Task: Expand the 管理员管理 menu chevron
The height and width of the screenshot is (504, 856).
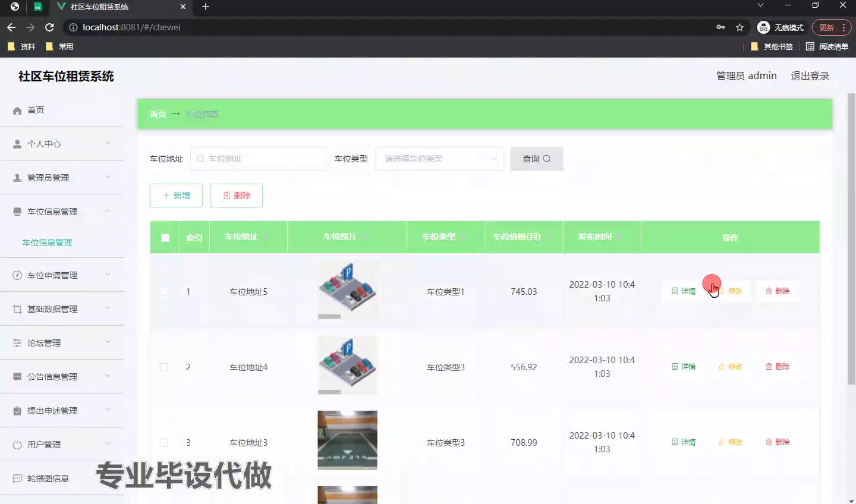Action: tap(108, 177)
